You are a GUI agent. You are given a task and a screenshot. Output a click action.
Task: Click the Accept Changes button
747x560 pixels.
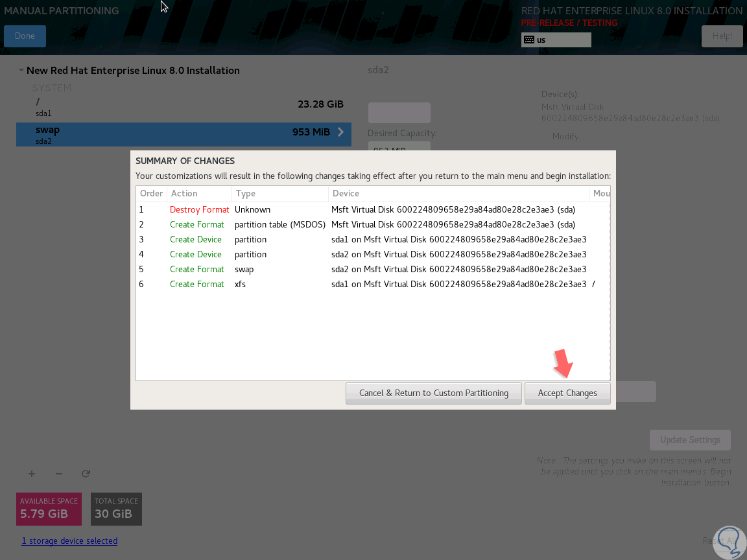coord(567,393)
